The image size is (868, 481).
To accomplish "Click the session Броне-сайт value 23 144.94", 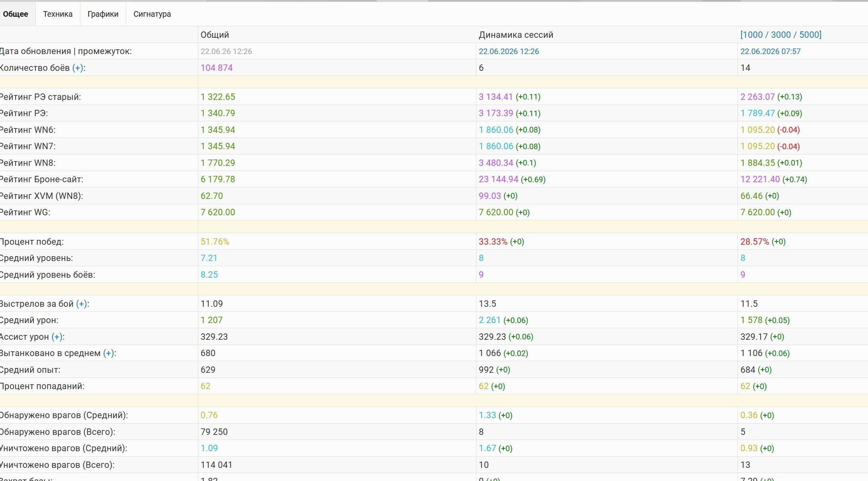I will pos(498,179).
